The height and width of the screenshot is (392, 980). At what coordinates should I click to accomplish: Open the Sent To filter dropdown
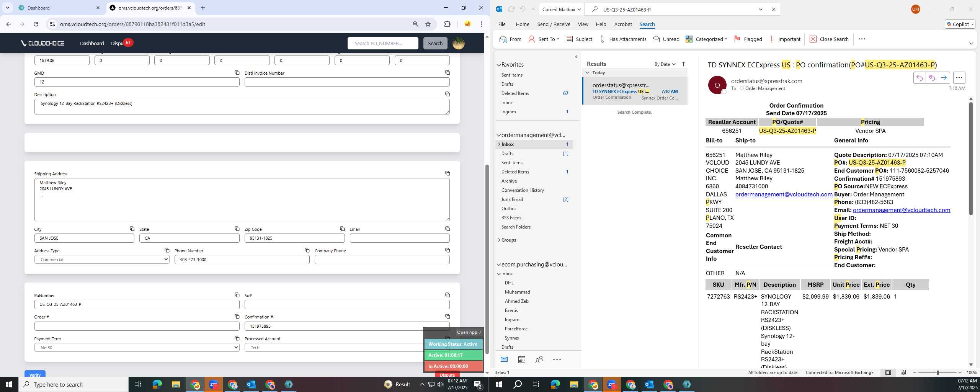[x=544, y=39]
